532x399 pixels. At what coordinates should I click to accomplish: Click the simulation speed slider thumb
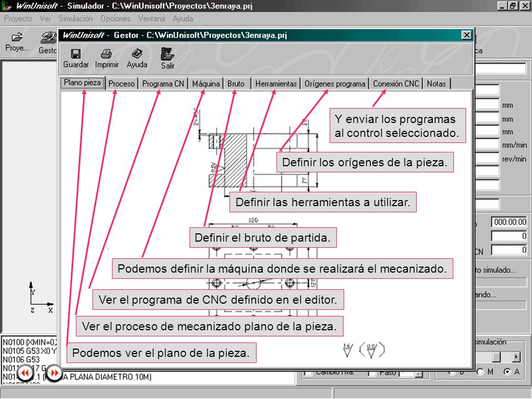point(497,356)
